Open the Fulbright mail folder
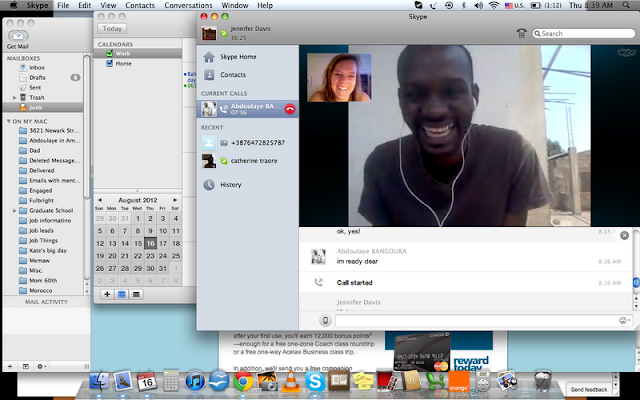The height and width of the screenshot is (400, 640). [x=43, y=200]
